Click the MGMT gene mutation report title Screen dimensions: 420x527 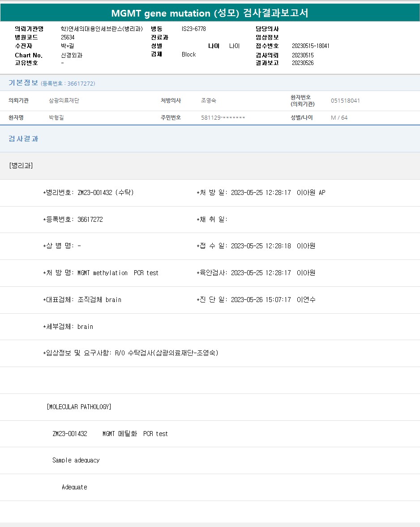click(x=210, y=13)
